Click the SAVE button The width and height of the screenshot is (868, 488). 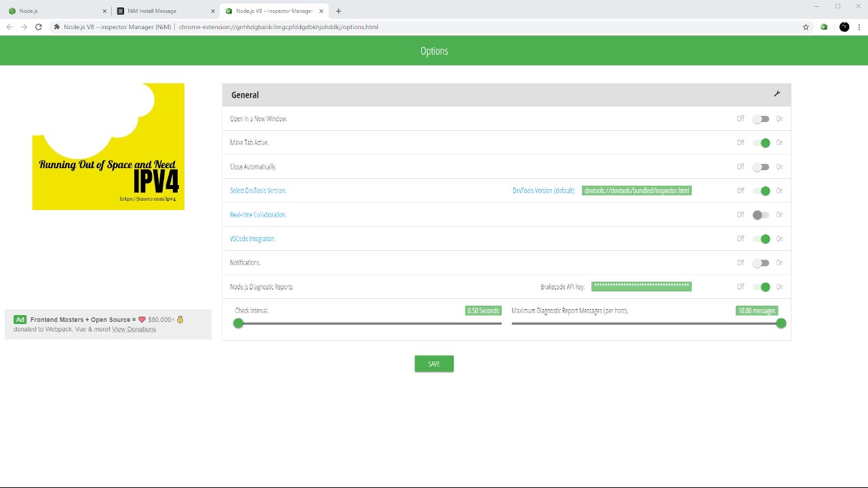tap(434, 364)
